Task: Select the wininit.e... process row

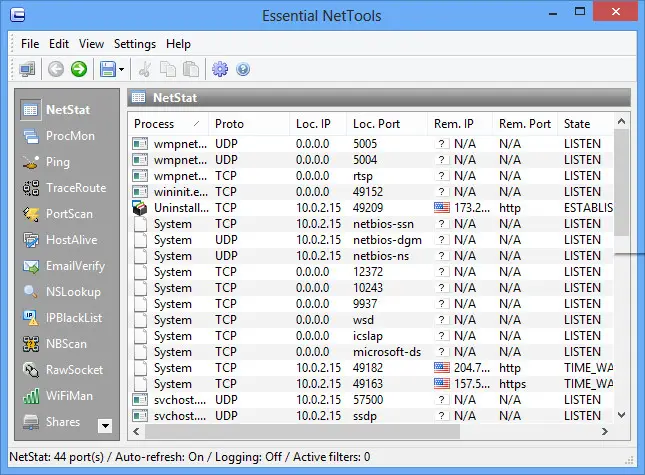Action: click(371, 192)
